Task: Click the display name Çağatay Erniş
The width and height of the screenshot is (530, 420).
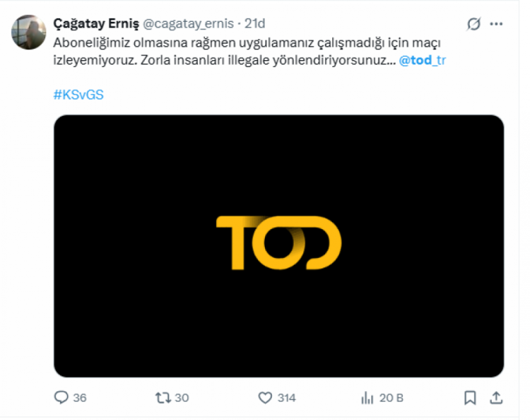Action: pyautogui.click(x=95, y=24)
